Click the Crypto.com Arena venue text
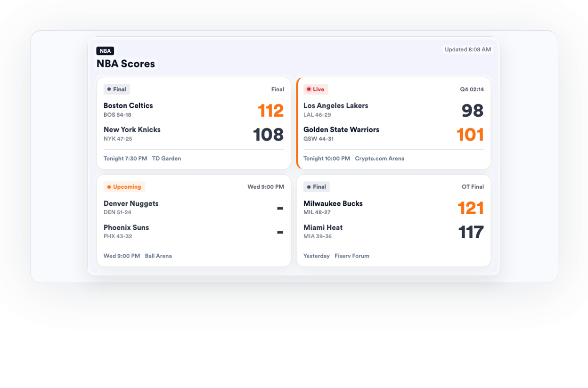The image size is (588, 388). tap(380, 159)
